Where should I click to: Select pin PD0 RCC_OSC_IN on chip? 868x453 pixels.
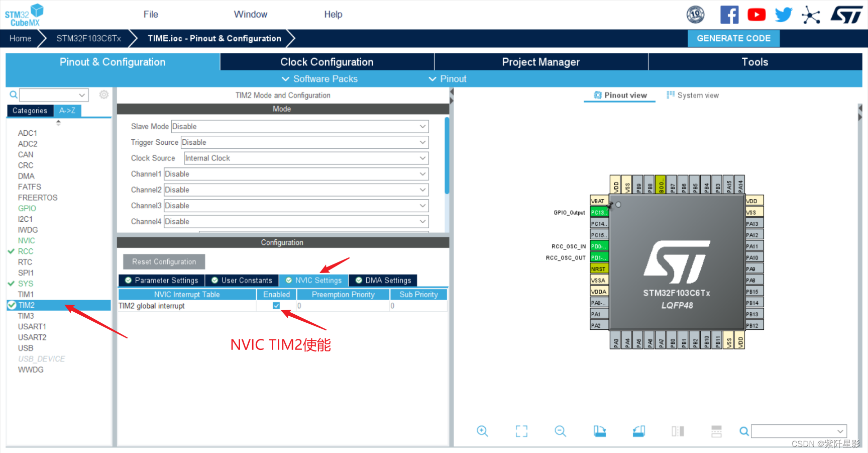point(599,246)
